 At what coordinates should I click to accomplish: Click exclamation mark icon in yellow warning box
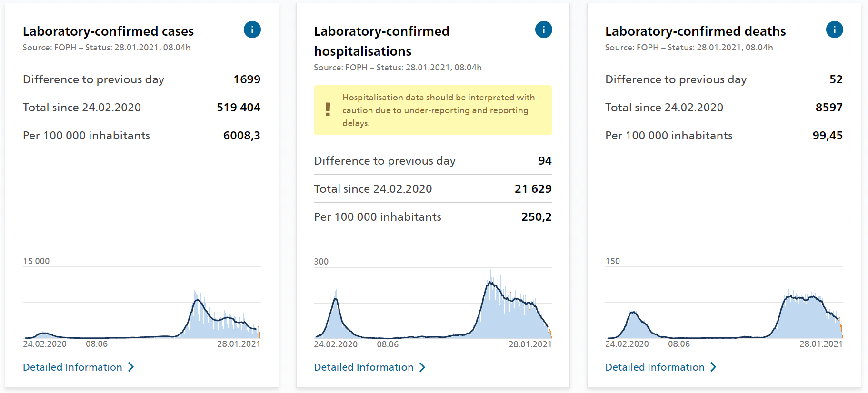tap(328, 109)
